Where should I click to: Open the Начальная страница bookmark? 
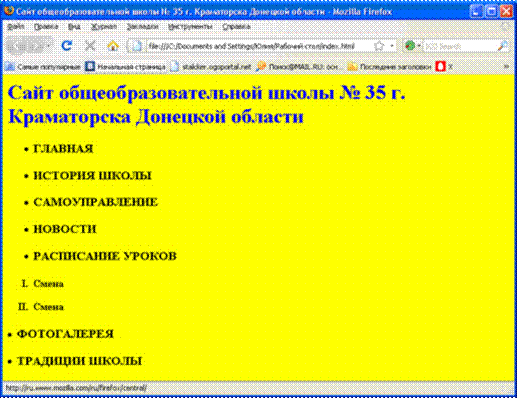(126, 67)
